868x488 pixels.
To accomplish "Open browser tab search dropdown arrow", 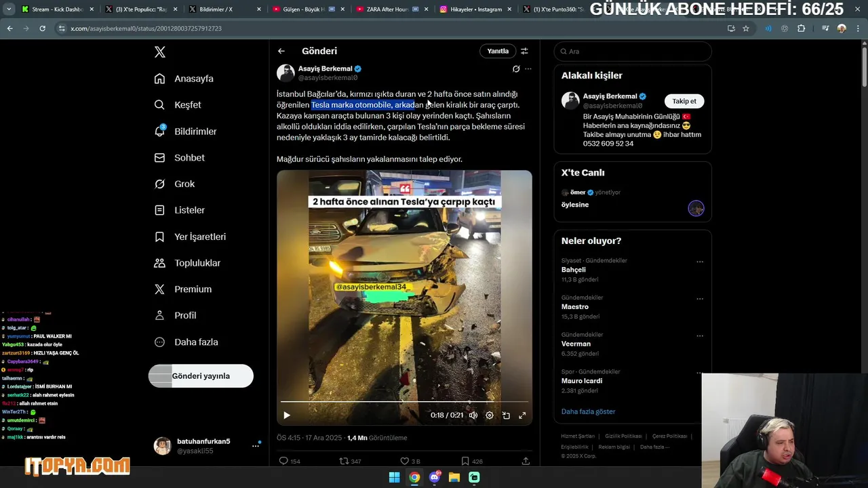I will [9, 9].
